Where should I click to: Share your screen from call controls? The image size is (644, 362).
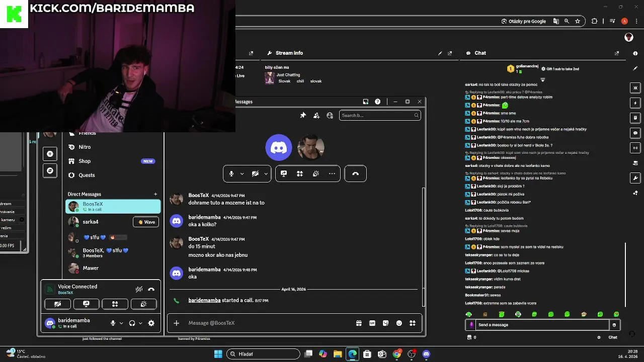(284, 173)
